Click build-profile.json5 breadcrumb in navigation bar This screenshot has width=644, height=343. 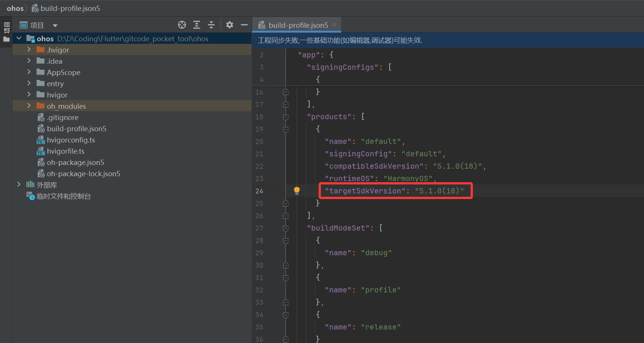tap(66, 8)
